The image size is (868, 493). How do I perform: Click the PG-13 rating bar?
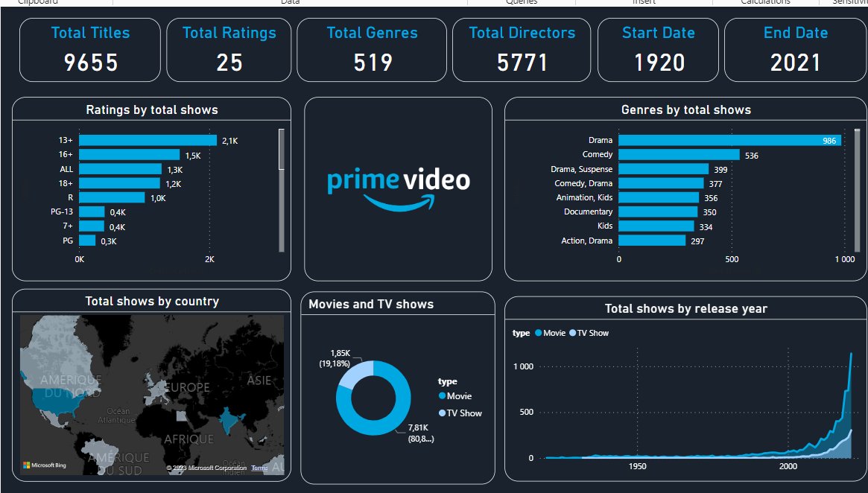[92, 212]
